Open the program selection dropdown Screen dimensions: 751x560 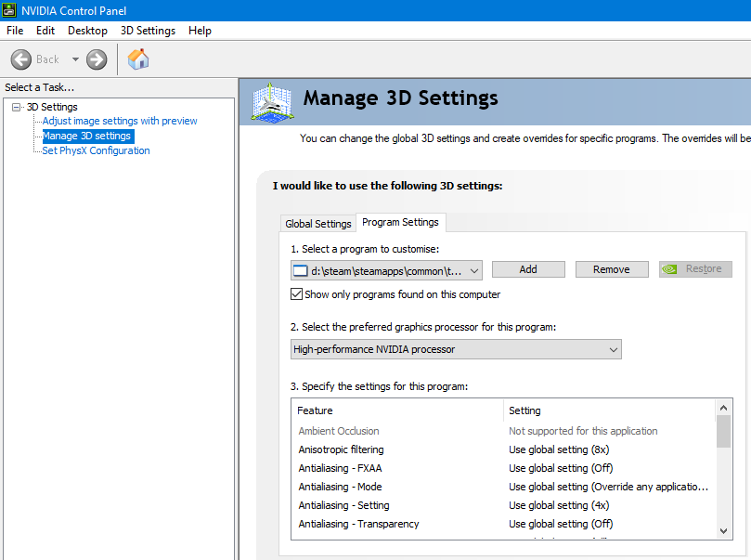click(474, 270)
